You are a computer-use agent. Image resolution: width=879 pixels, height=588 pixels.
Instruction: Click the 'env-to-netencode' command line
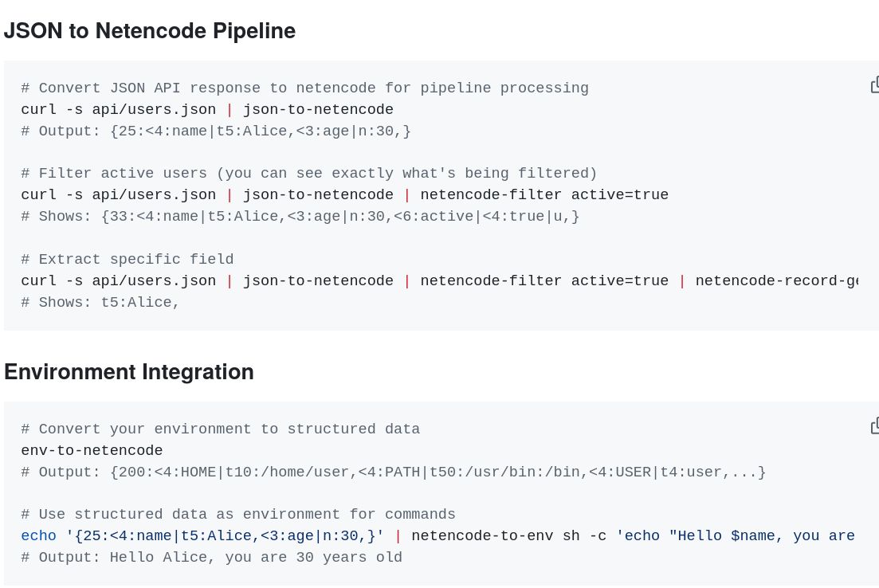click(92, 450)
